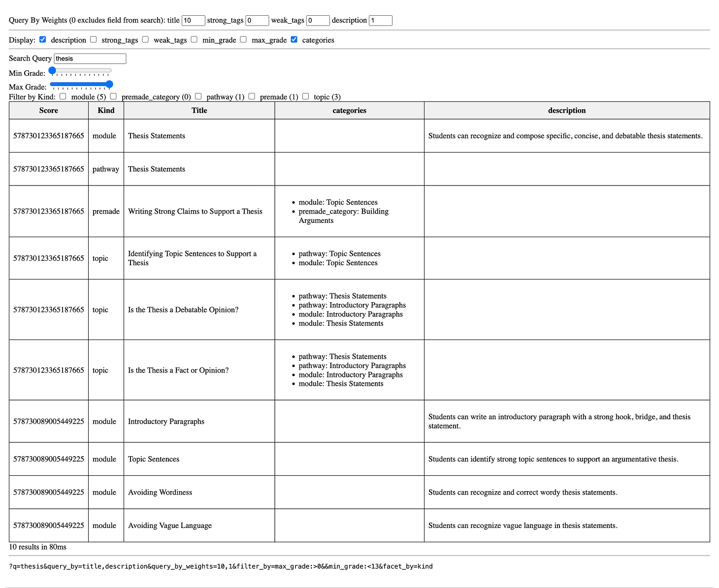Screen dimensions: 719x588
Task: Enable the weak_tags display checkbox
Action: pyautogui.click(x=145, y=39)
